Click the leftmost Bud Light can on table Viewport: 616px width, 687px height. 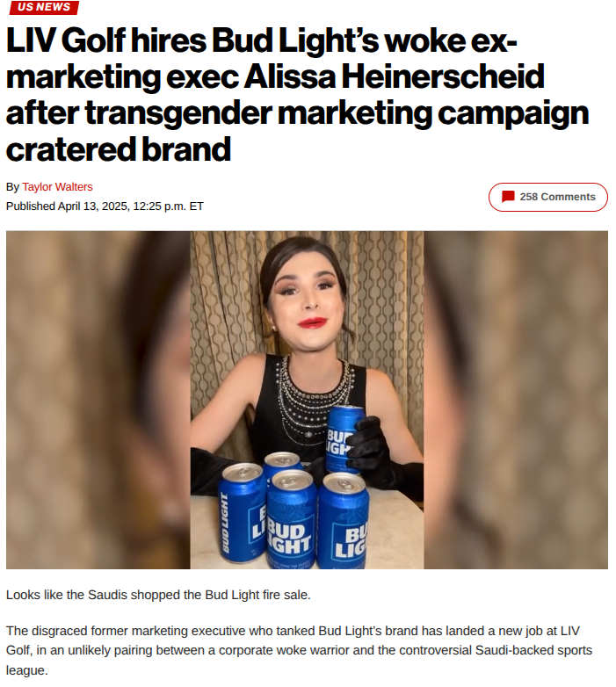242,513
